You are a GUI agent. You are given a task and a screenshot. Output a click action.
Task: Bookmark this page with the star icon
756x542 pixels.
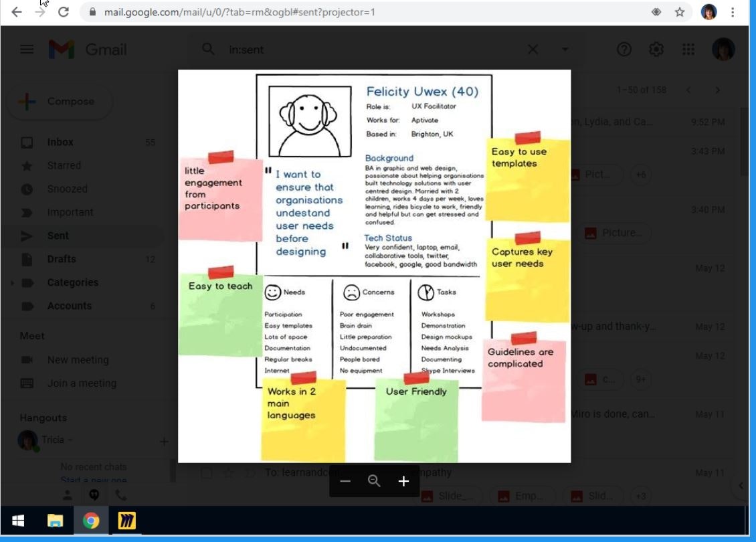[x=679, y=12]
